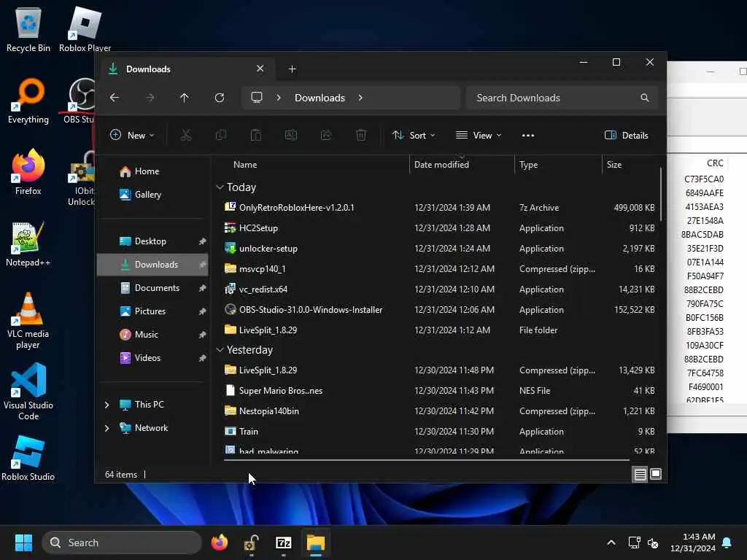Sort by Date modified column header

(x=441, y=164)
